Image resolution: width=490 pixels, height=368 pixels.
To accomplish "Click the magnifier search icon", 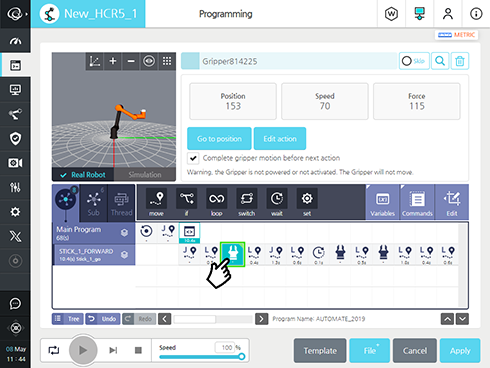I will 440,61.
